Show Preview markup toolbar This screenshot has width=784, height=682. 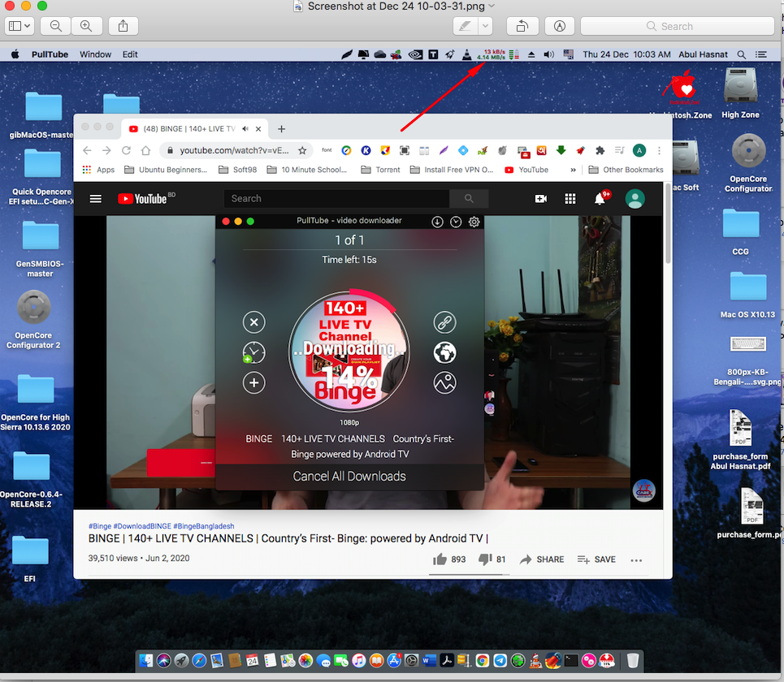tap(560, 26)
